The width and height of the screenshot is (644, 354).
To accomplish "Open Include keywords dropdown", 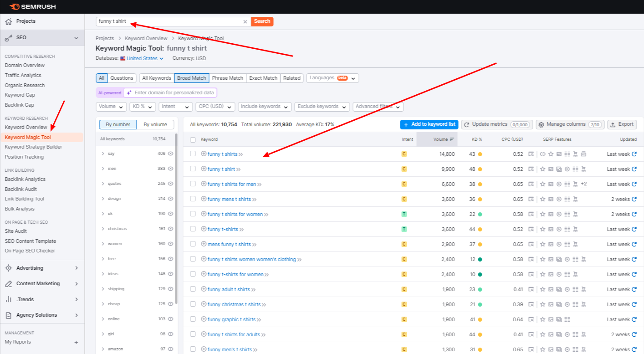I will tap(265, 107).
